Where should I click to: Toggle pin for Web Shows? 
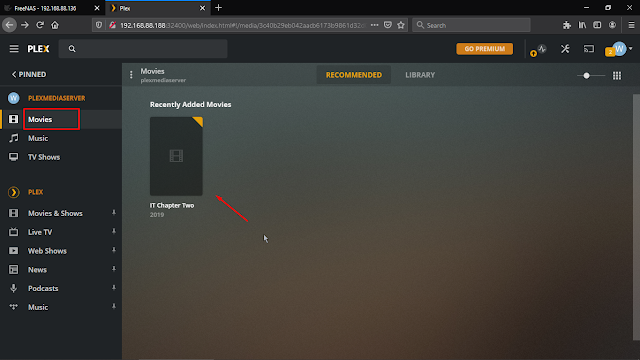pyautogui.click(x=114, y=250)
